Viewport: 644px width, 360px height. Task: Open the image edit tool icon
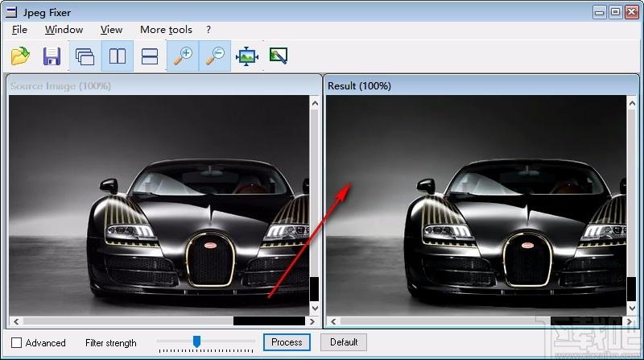click(x=279, y=56)
